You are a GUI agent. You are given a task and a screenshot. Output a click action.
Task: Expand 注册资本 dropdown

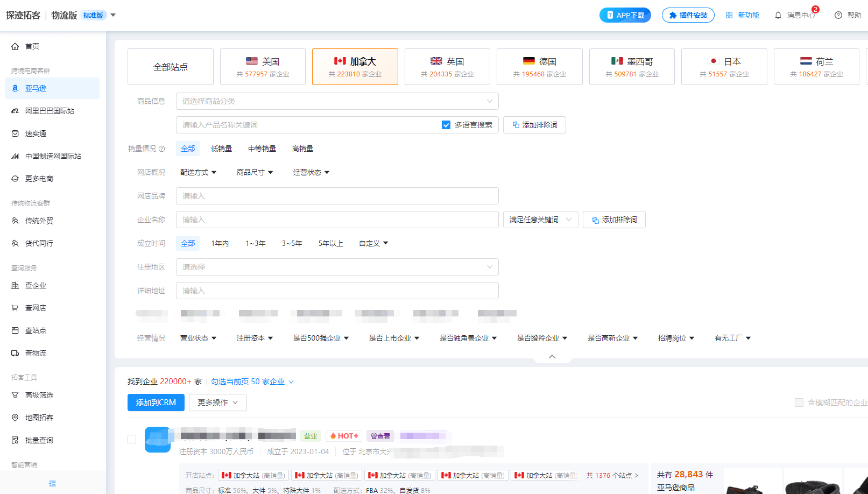pos(255,338)
